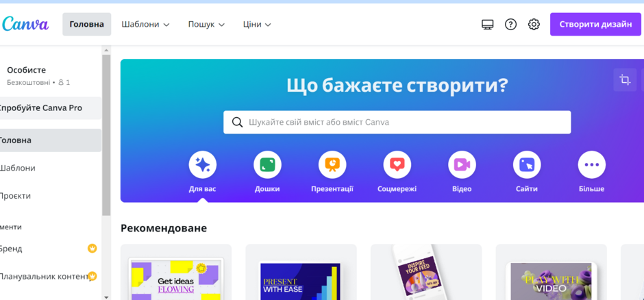Open Головна in the left sidebar
Viewport: 644px width, 300px height.
51,140
